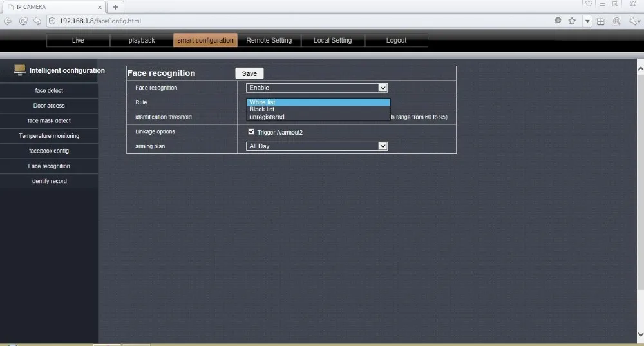Open the arming plan All Day dropdown

tap(317, 146)
